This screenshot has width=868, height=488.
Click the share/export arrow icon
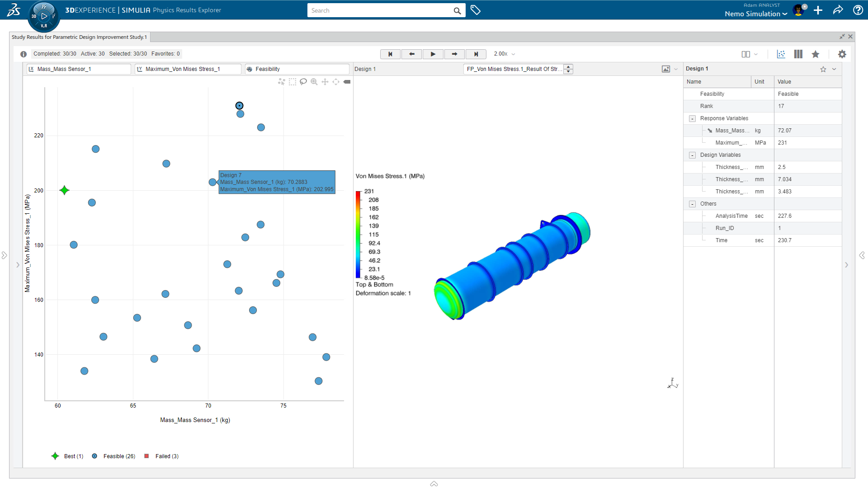click(839, 10)
